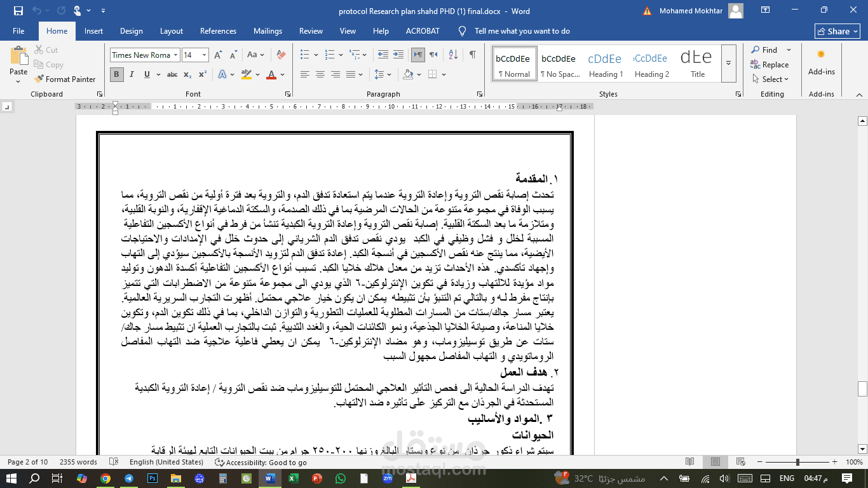The image size is (868, 488).
Task: Toggle Italic formatting
Action: click(x=132, y=74)
